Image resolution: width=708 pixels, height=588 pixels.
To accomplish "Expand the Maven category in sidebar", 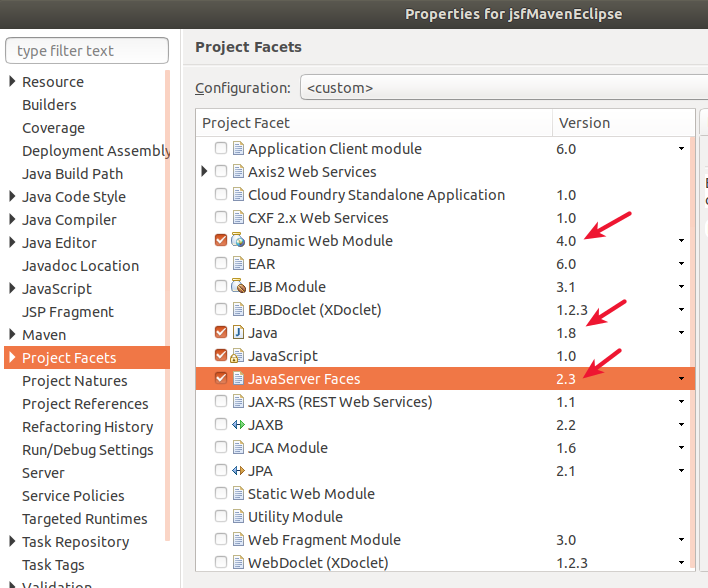I will (x=12, y=335).
